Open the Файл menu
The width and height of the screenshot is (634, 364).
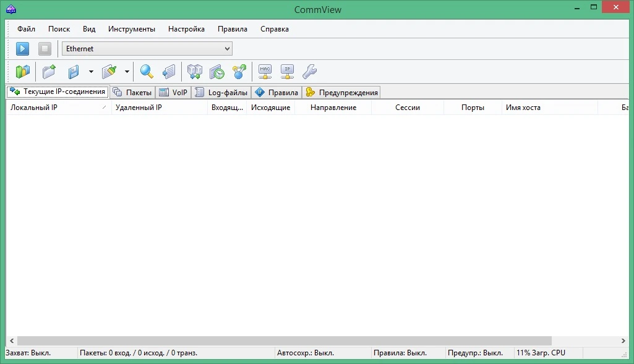[x=26, y=29]
